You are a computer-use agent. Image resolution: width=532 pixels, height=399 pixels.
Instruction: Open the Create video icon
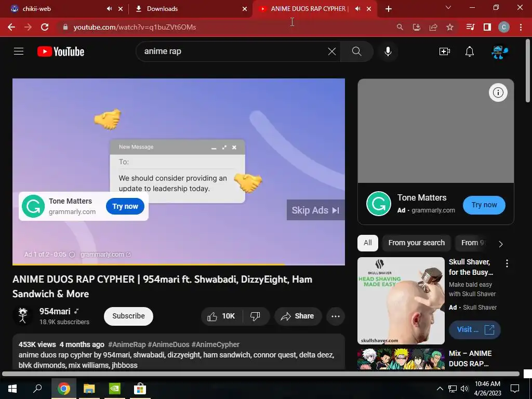pos(445,51)
